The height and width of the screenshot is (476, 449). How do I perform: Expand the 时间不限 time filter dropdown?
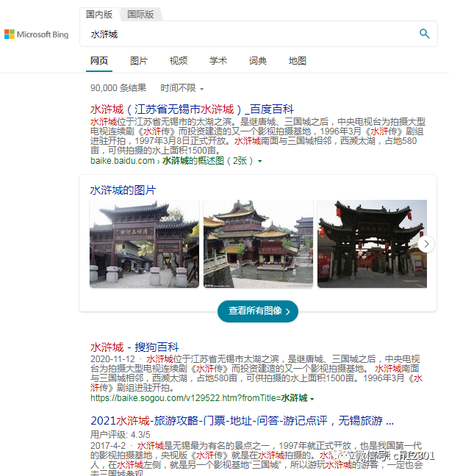tap(182, 88)
